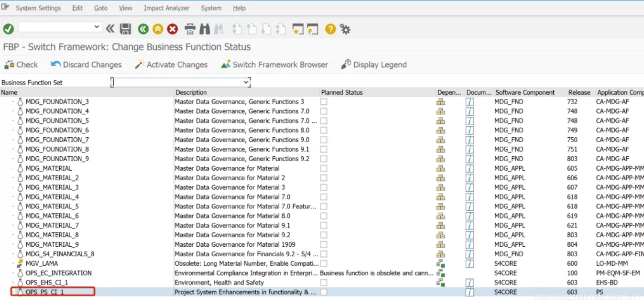The width and height of the screenshot is (644, 306).
Task: Select the OPS_PS_CI_1 tree row
Action: click(44, 292)
